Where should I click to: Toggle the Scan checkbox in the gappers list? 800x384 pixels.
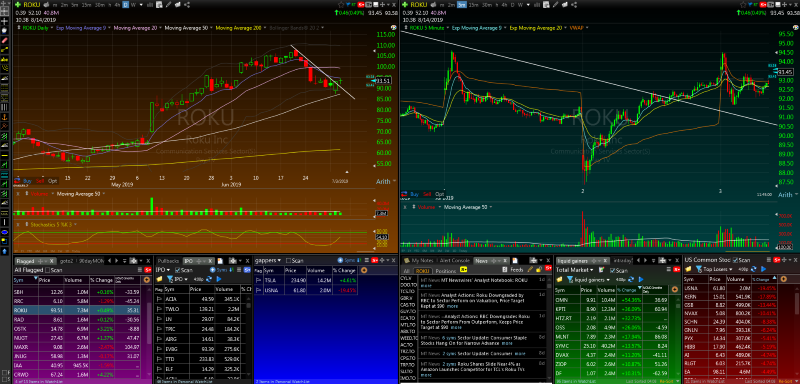tap(288, 260)
